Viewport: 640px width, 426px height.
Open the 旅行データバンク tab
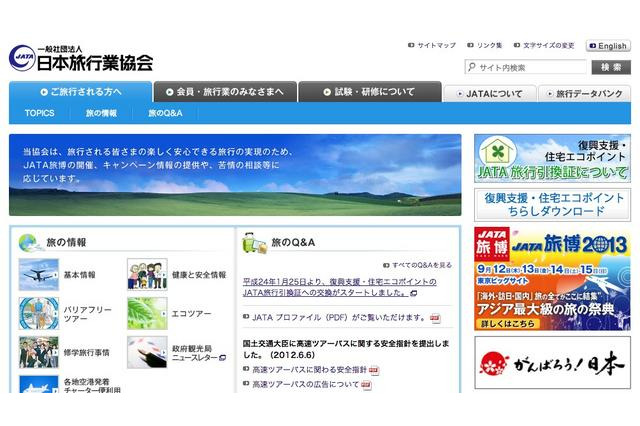pyautogui.click(x=584, y=93)
